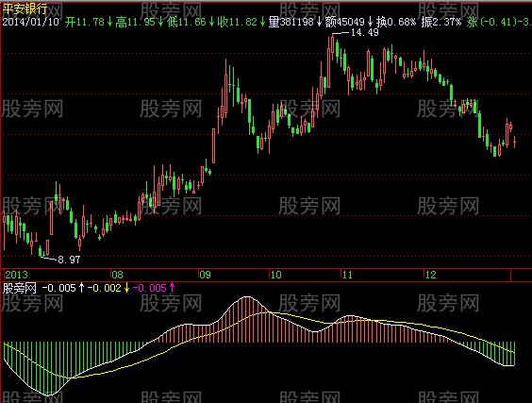Jump to the 12 month marker
The width and height of the screenshot is (532, 403).
(430, 275)
